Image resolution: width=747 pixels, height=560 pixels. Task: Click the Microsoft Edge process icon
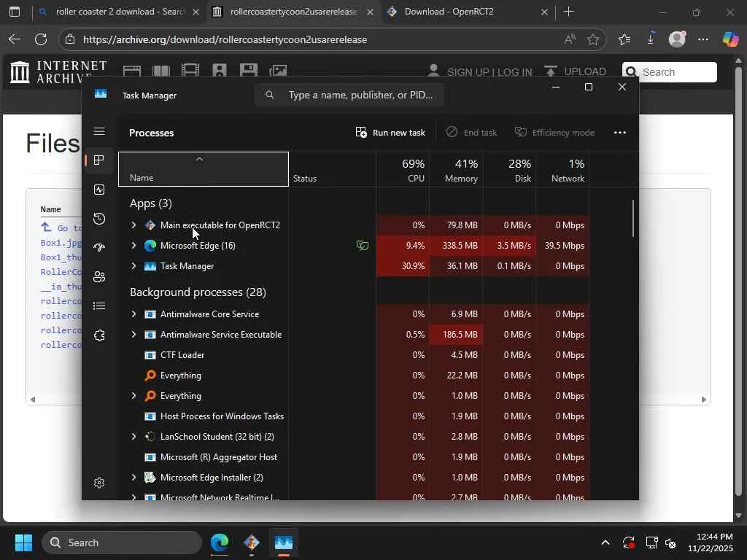[x=150, y=246]
